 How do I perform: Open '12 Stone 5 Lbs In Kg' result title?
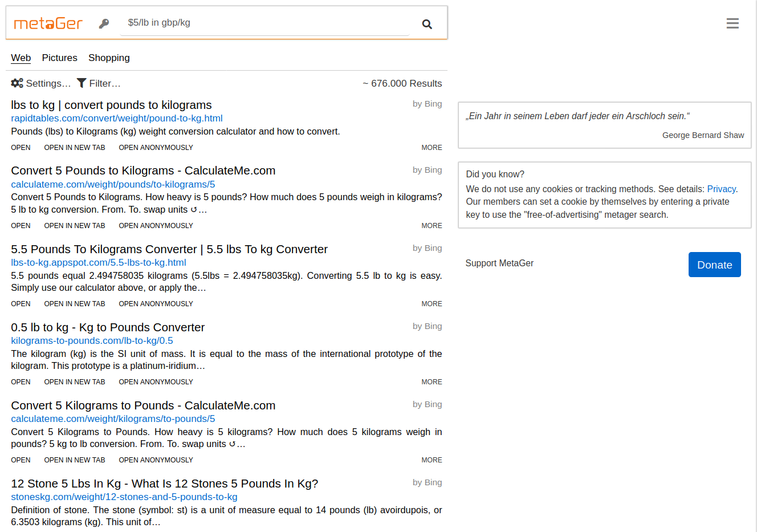[x=164, y=484]
